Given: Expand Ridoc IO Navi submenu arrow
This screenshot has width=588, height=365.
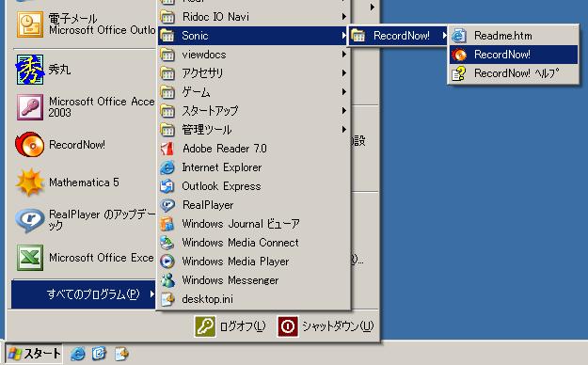Looking at the screenshot, I should pos(344,17).
